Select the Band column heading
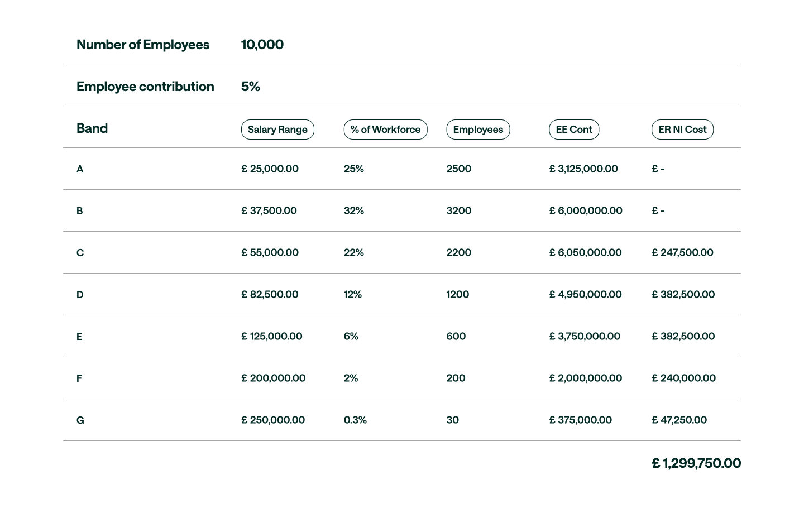The image size is (804, 532). (x=92, y=128)
